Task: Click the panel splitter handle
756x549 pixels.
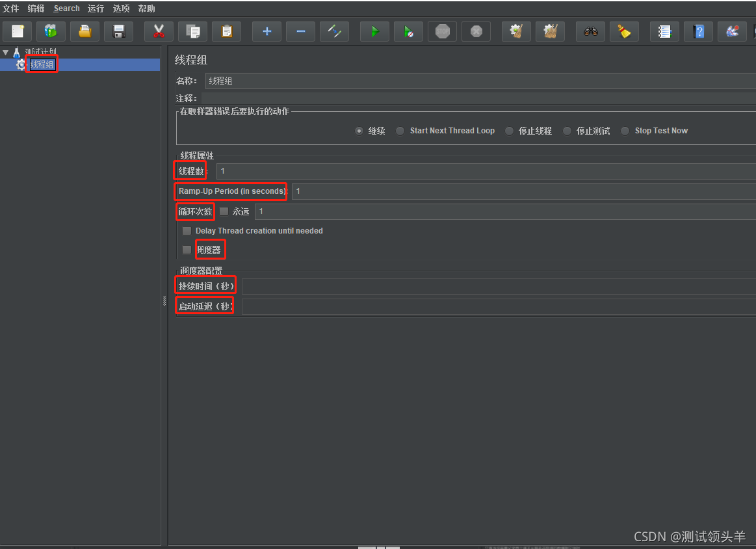Action: click(164, 302)
